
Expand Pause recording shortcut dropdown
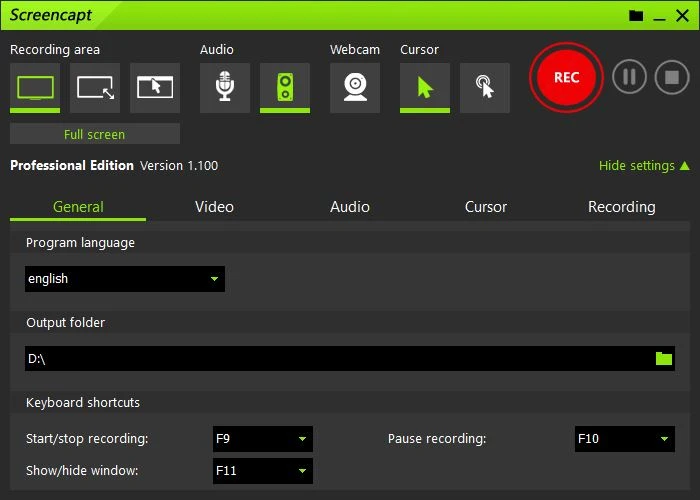point(625,439)
